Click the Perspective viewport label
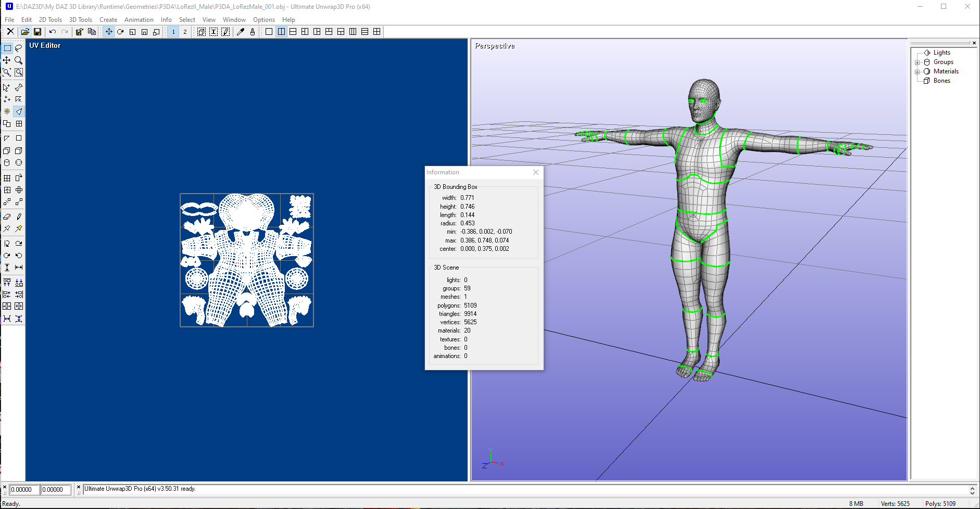This screenshot has width=980, height=509. (x=495, y=46)
